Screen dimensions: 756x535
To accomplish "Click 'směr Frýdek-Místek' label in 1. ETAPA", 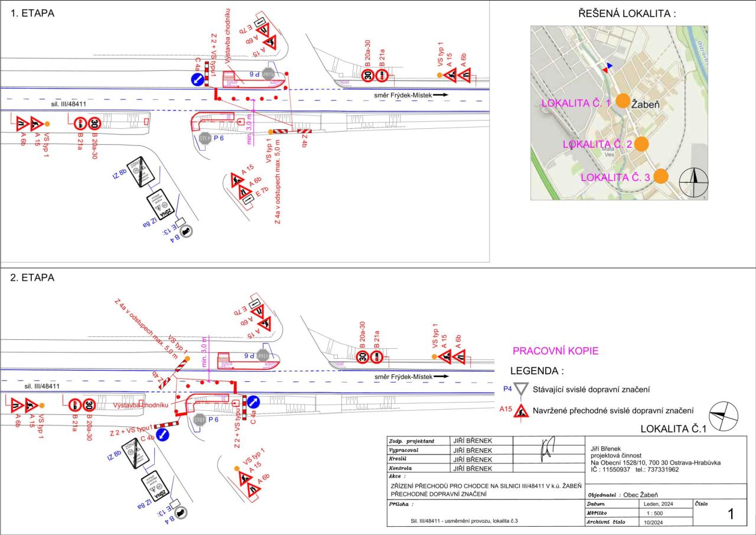I will coord(404,95).
